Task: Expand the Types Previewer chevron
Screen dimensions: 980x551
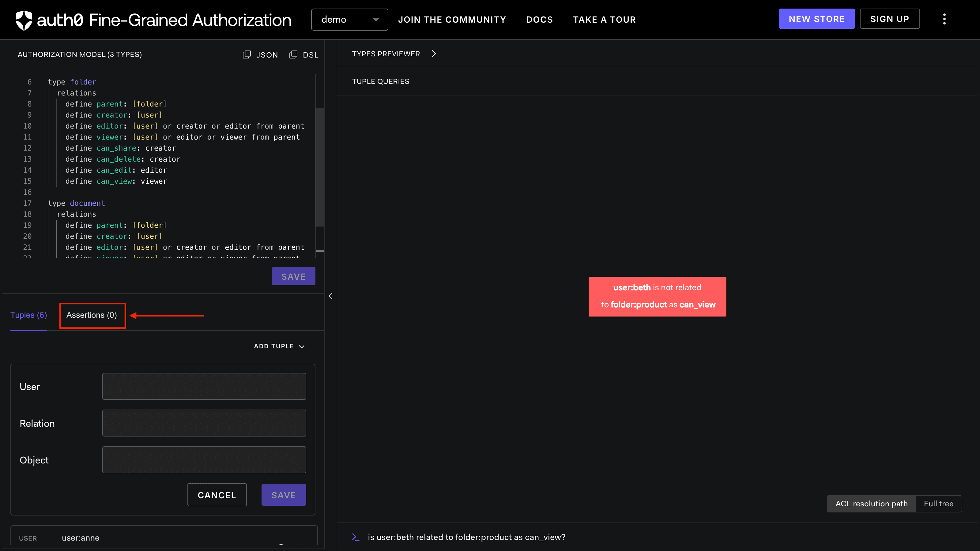Action: 434,54
